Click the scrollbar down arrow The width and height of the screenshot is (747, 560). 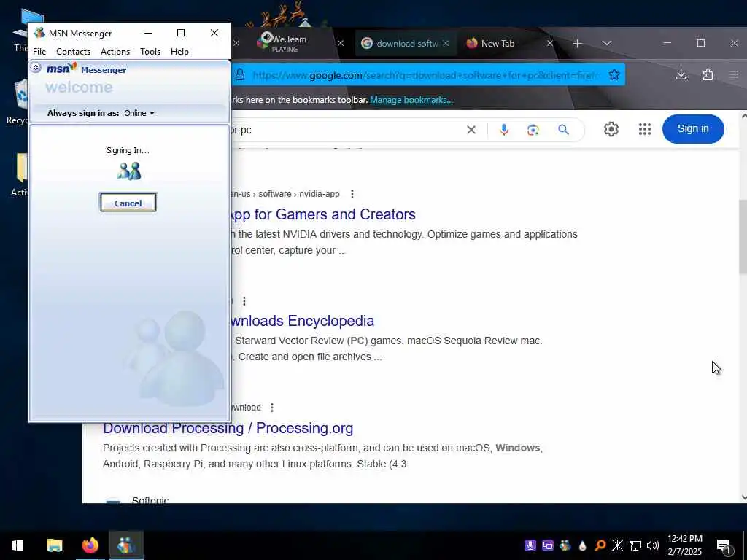(x=743, y=497)
